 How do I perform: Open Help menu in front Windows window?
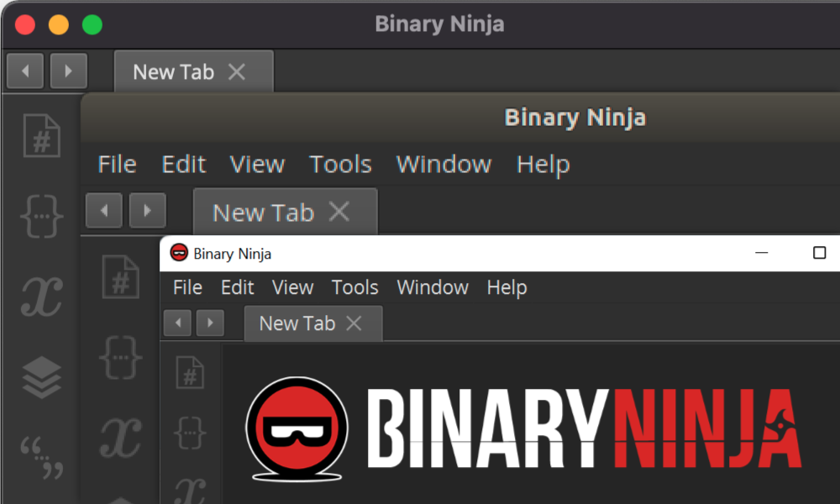pyautogui.click(x=507, y=288)
